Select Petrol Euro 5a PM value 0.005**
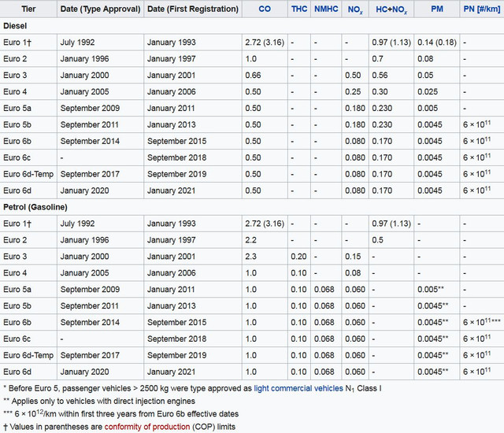Image resolution: width=504 pixels, height=433 pixels. point(431,290)
